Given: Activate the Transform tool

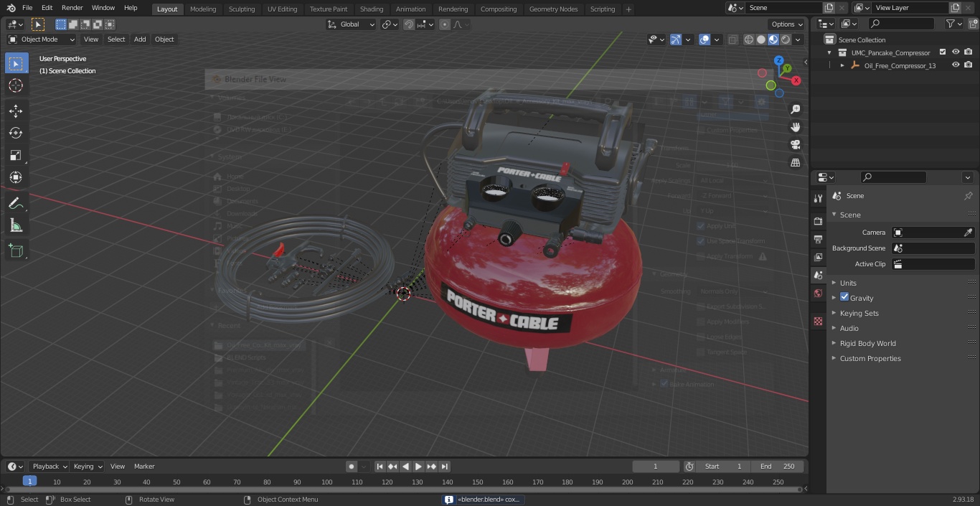Looking at the screenshot, I should click(16, 177).
